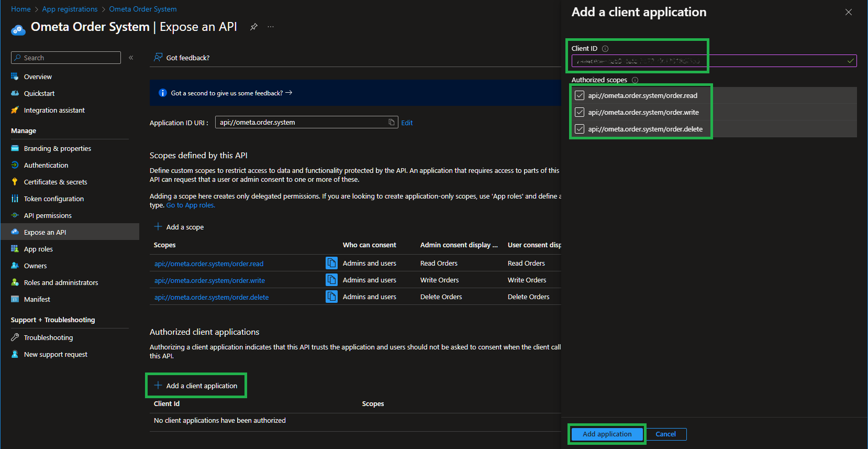Copy the order.read scope URI
868x449 pixels.
[x=331, y=263]
